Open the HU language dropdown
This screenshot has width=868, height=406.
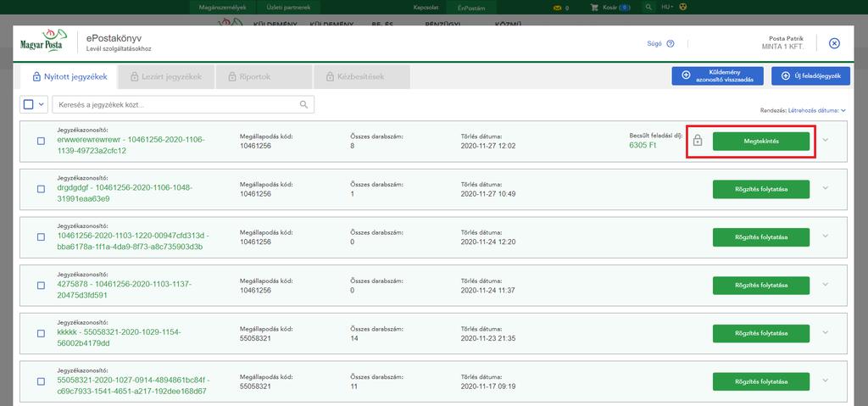tap(667, 7)
